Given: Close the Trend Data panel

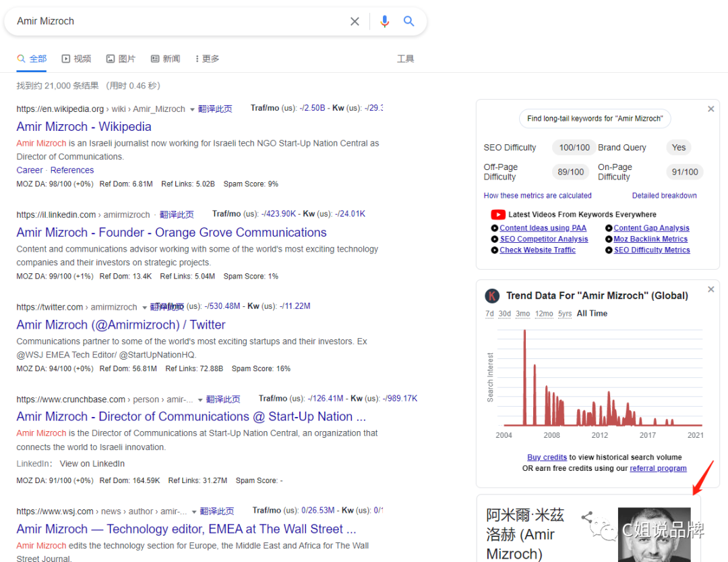Looking at the screenshot, I should 710,289.
